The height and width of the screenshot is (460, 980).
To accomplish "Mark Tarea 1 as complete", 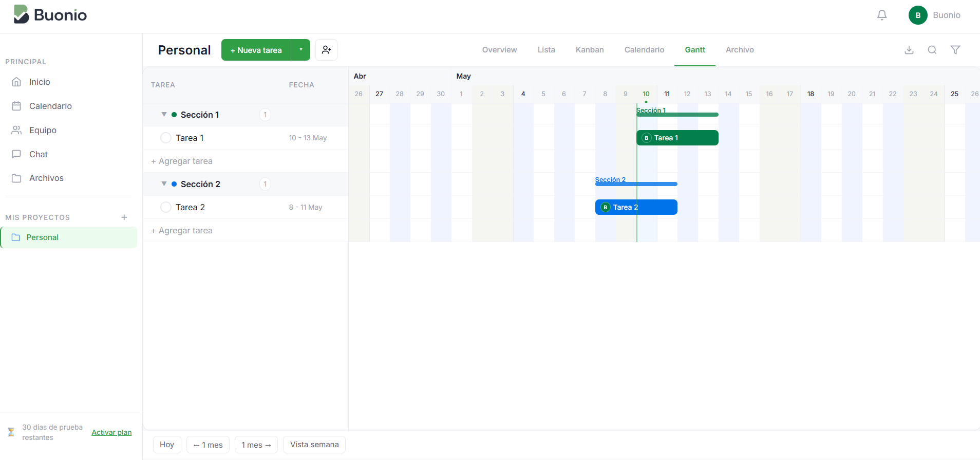I will click(x=166, y=138).
